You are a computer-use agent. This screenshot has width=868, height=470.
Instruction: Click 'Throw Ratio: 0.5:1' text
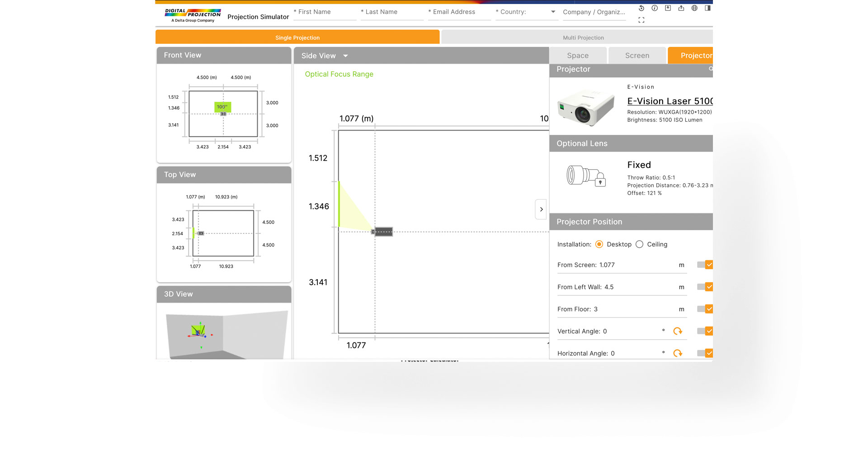[x=651, y=178]
